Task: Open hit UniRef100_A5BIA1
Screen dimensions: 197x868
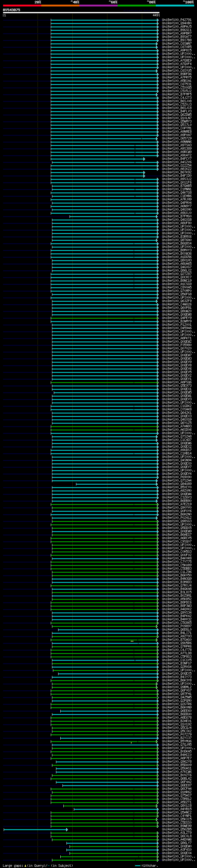Action: pos(176,81)
